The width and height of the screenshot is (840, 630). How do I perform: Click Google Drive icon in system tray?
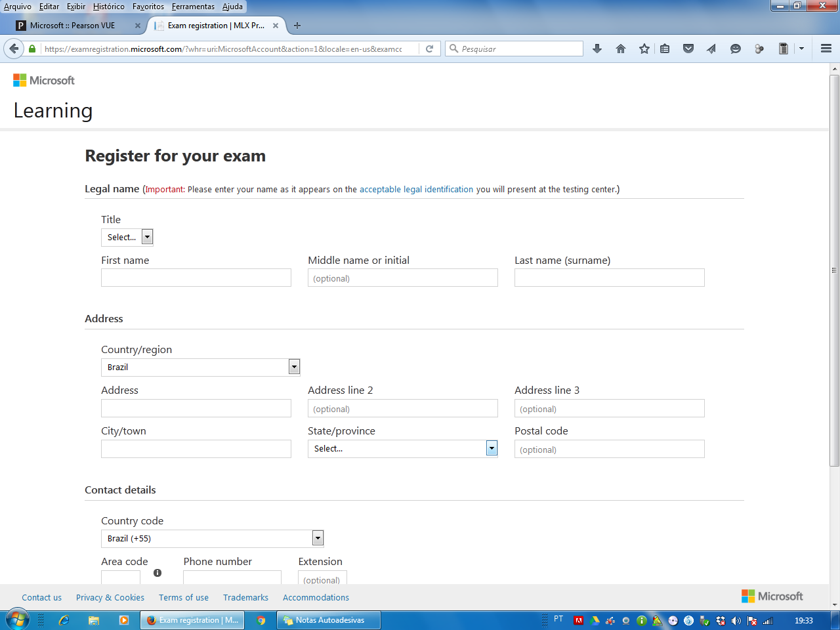click(594, 620)
